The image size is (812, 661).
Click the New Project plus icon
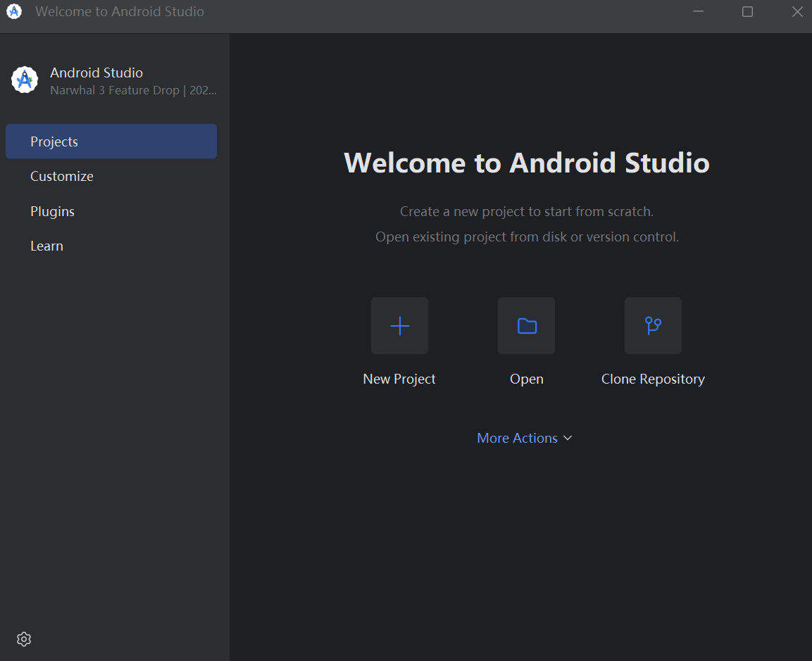[x=399, y=325]
